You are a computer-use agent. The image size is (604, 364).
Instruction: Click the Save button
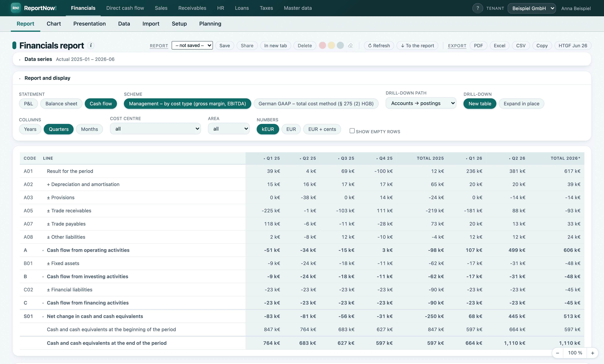tap(225, 46)
